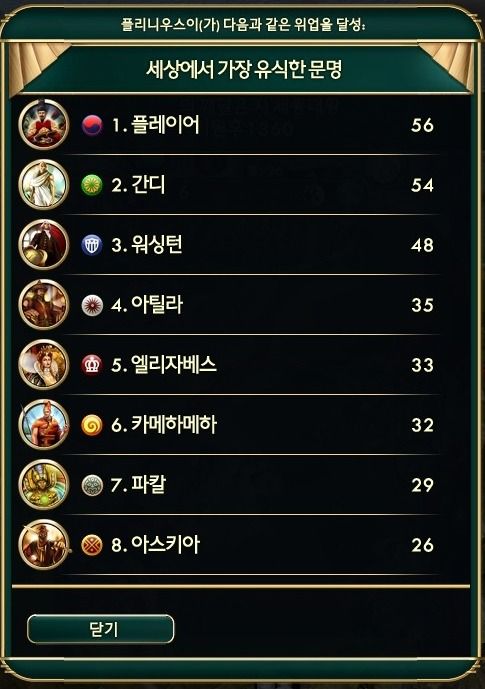Click the player's Korean leader portrait
This screenshot has width=485, height=689.
point(43,124)
